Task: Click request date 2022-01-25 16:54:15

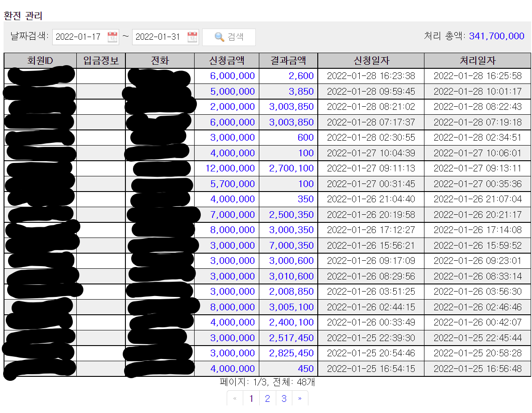Action: coord(371,369)
